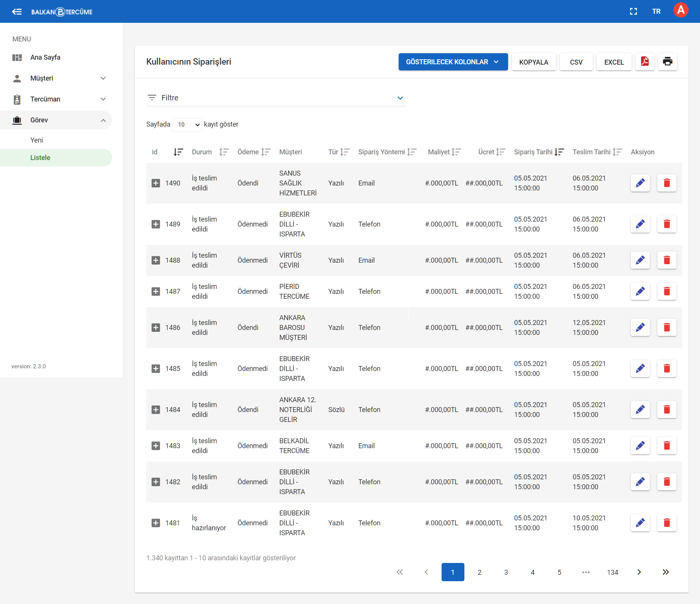
Task: Sort by Maliyet column sort icon
Action: tap(456, 152)
